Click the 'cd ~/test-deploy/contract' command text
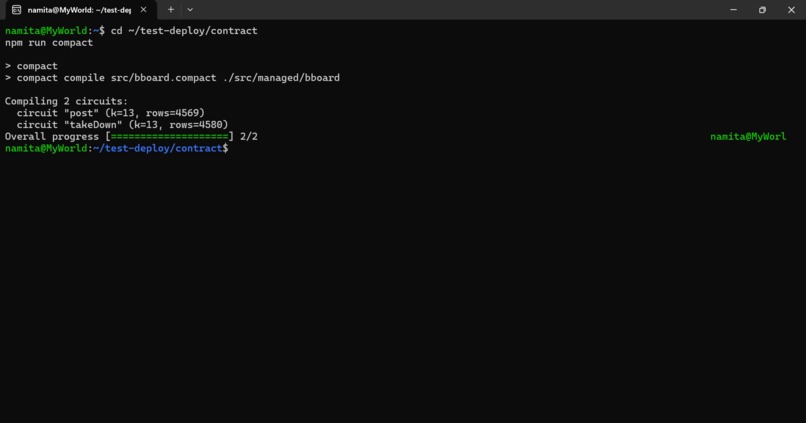Viewport: 806px width, 423px height. tap(184, 31)
